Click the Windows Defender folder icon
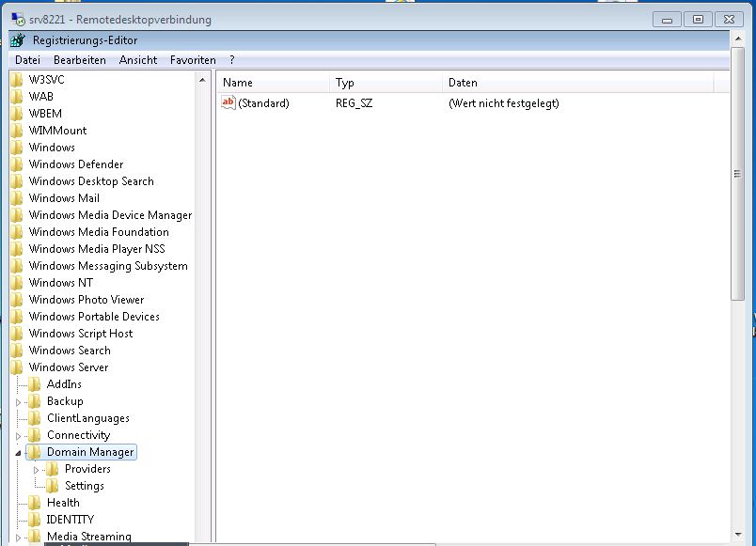The width and height of the screenshot is (756, 546). click(x=16, y=164)
